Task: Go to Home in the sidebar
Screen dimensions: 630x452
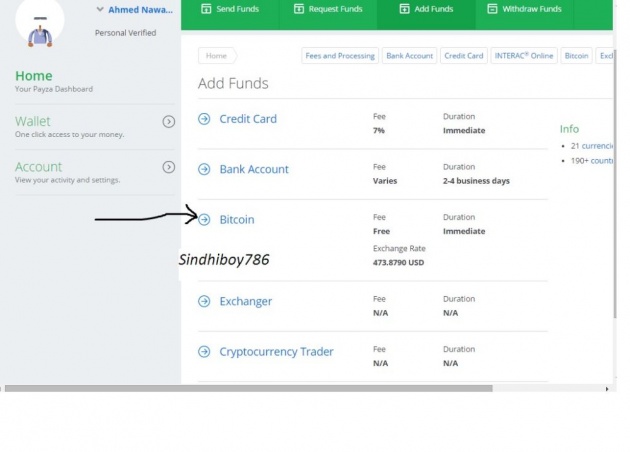Action: pyautogui.click(x=34, y=76)
